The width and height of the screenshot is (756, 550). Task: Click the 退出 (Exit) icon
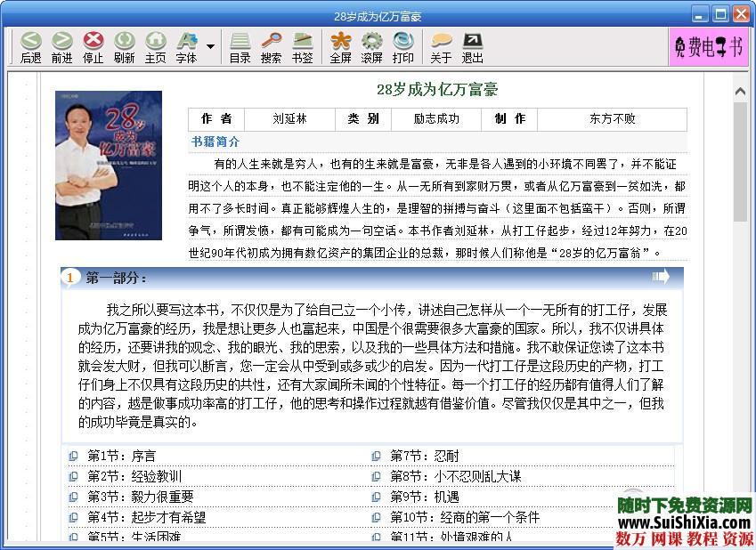pos(472,46)
